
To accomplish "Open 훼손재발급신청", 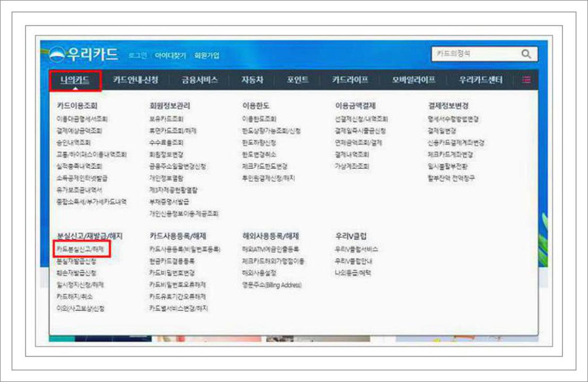I will tap(76, 273).
